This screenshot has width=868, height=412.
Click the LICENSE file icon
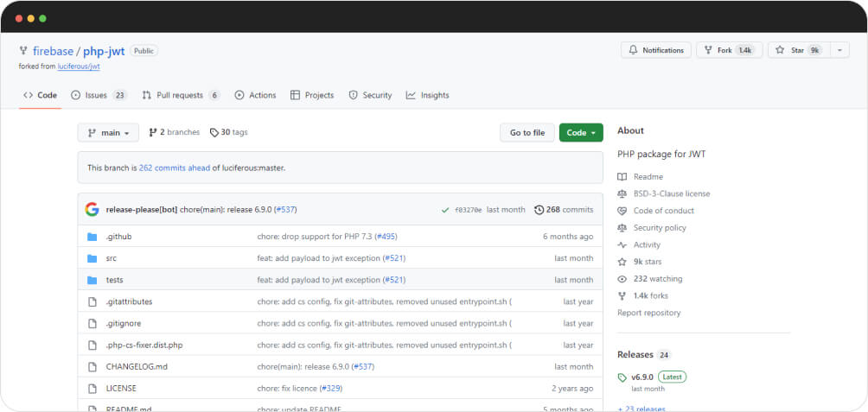93,388
